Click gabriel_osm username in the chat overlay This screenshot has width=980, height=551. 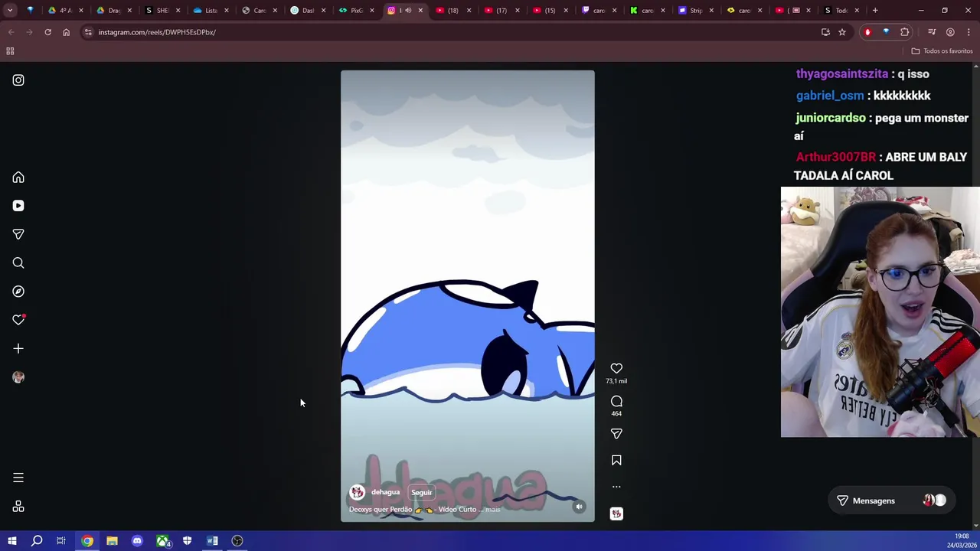[x=830, y=96]
